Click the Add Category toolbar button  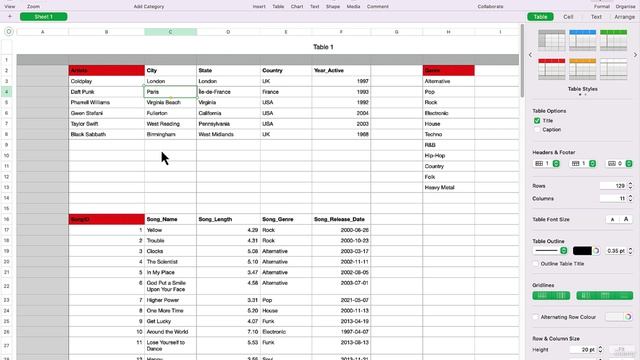click(149, 7)
